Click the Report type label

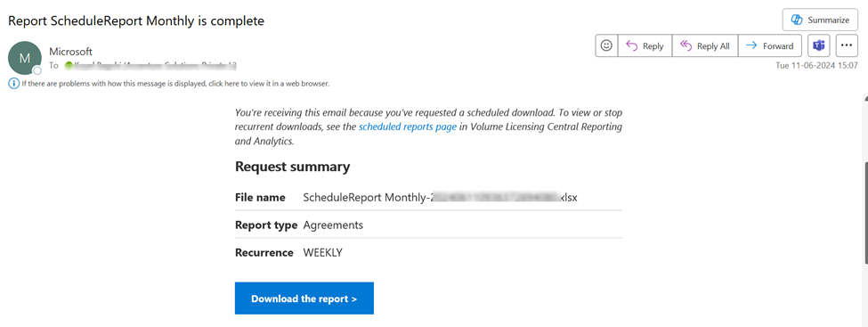[266, 225]
